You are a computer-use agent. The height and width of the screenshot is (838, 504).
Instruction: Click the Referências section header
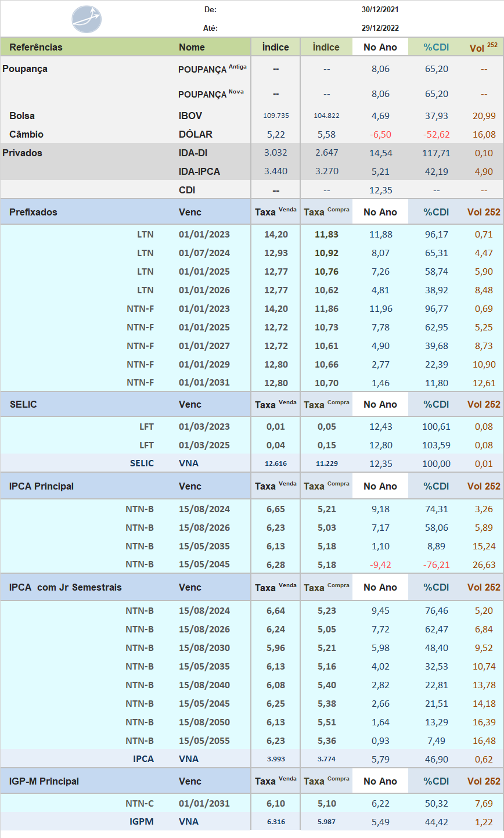point(36,47)
